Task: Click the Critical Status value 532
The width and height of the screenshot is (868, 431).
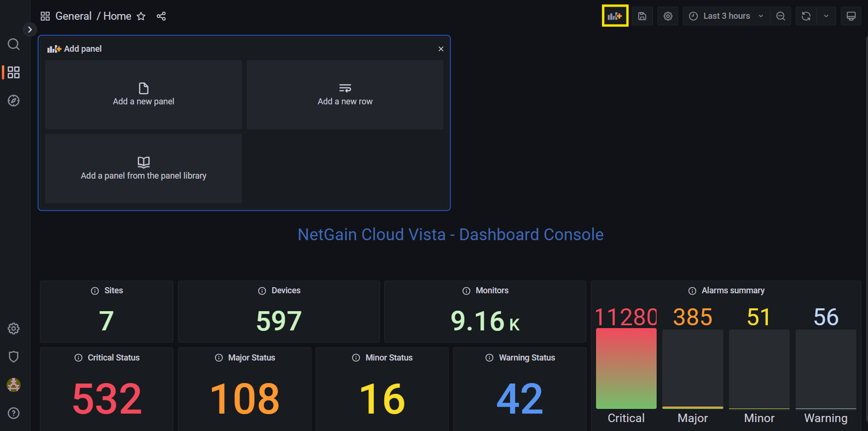Action: point(107,399)
